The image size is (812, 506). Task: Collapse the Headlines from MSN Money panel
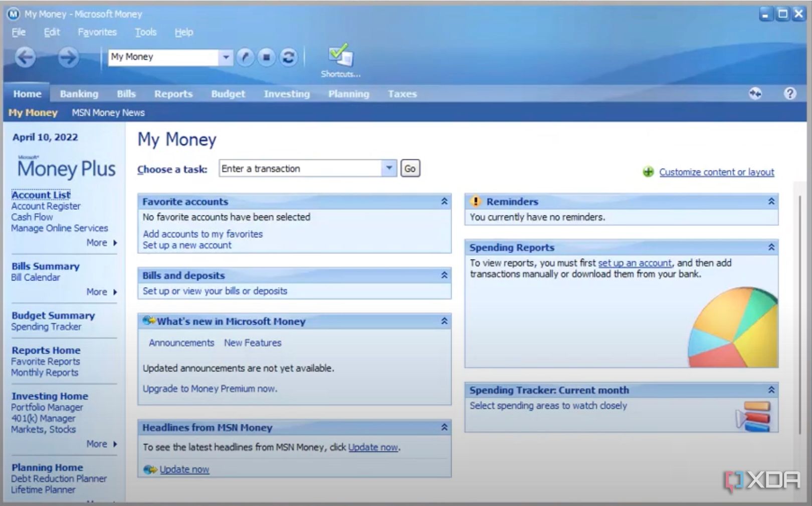tap(444, 427)
